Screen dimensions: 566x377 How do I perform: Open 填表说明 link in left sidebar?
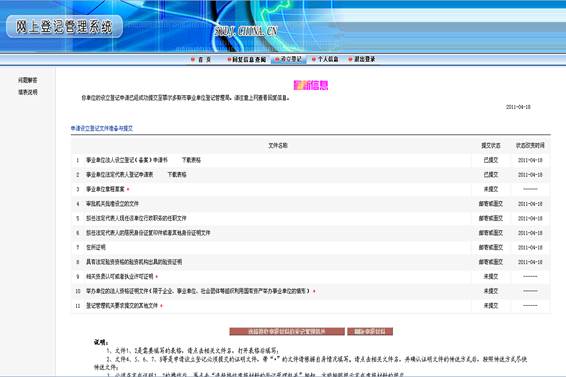click(28, 92)
